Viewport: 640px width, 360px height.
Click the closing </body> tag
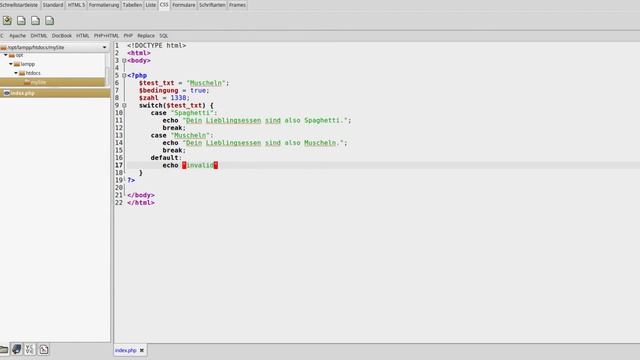point(141,195)
